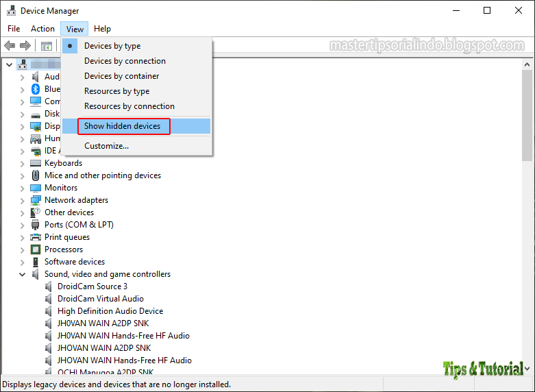Click the scrollbar up arrow
The width and height of the screenshot is (535, 392).
point(527,64)
